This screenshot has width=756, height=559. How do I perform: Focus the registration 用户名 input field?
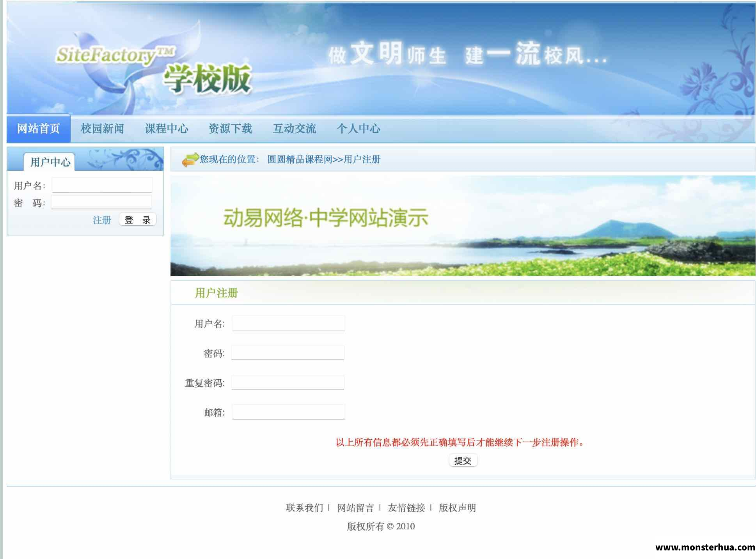(288, 323)
